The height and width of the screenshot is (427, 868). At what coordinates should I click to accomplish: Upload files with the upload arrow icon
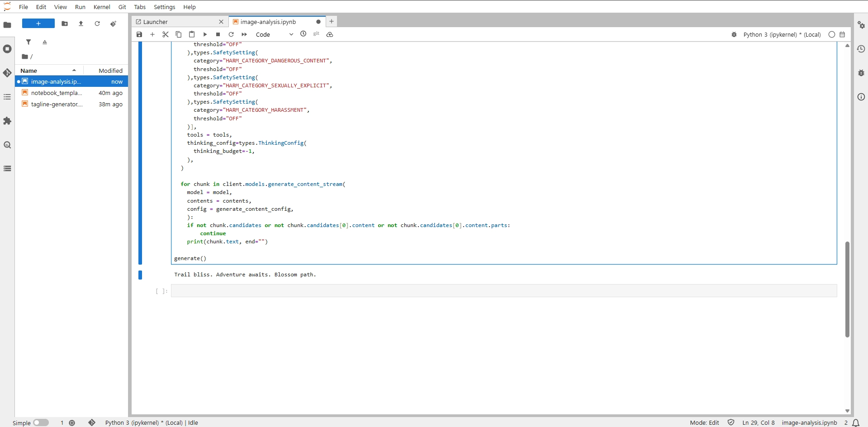(81, 24)
